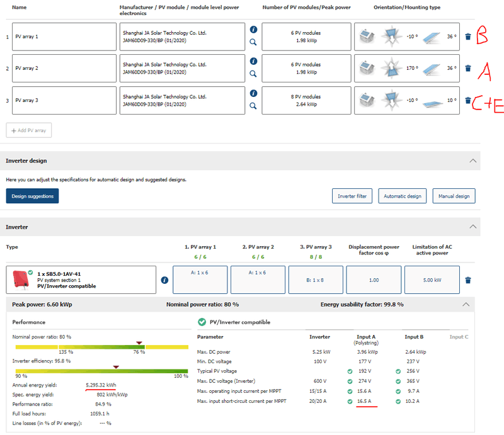This screenshot has width=504, height=435.
Task: Choose Automatic design
Action: tap(403, 196)
